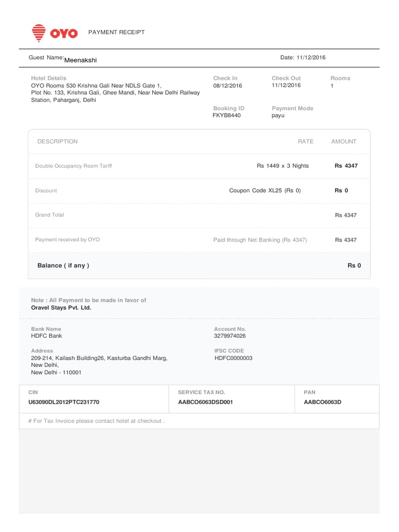Click the Grand Total label
Screen dimensions: 399x532
coord(49,215)
